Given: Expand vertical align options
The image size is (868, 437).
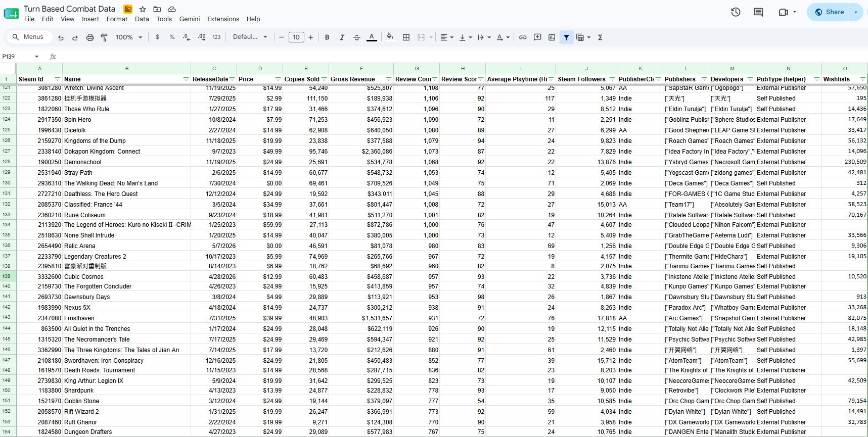Looking at the screenshot, I should (465, 37).
